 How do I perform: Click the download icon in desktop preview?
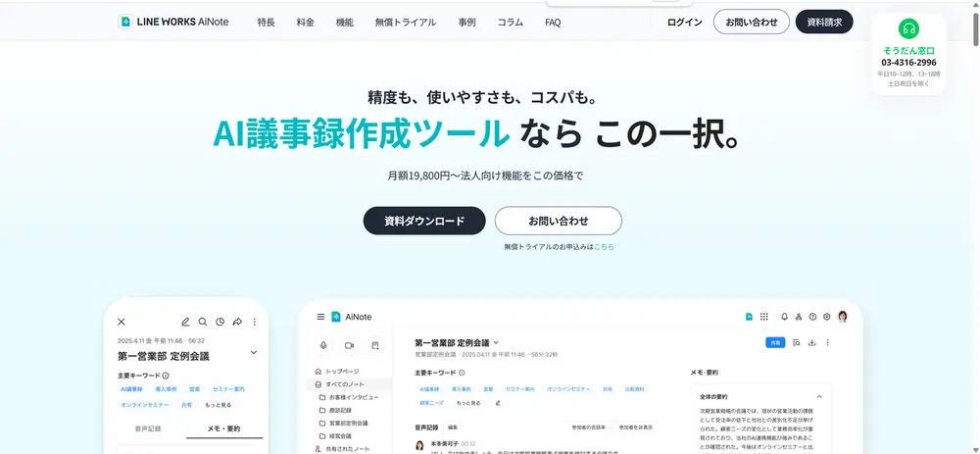click(x=812, y=342)
